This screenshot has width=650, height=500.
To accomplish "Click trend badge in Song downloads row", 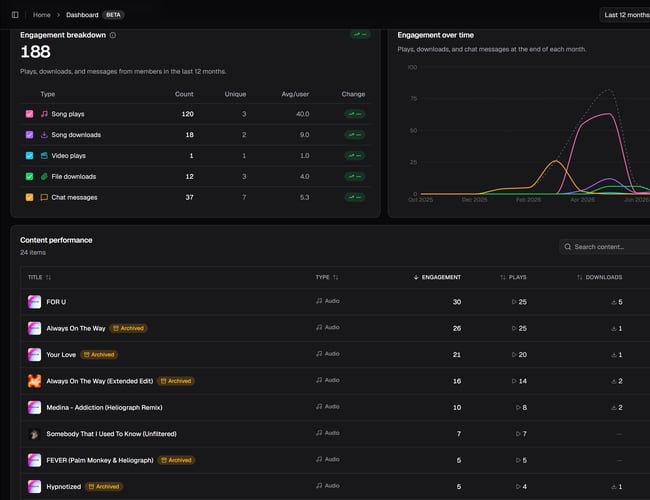I will coord(354,135).
